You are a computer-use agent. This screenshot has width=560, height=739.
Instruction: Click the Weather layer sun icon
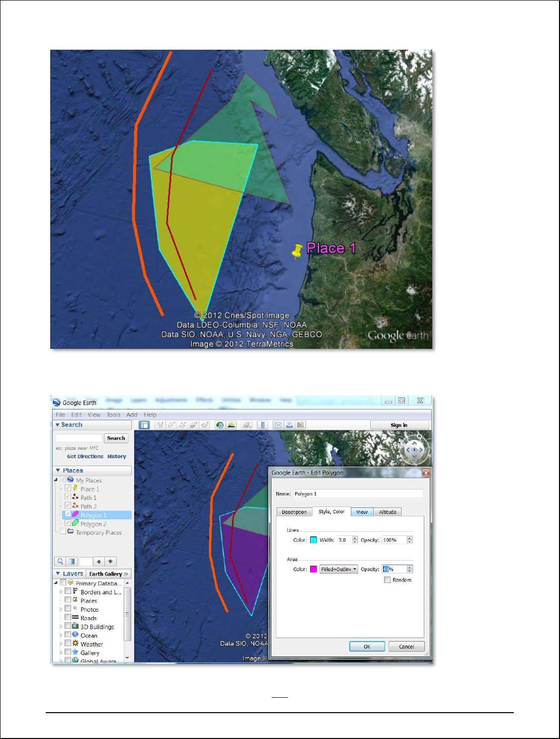tap(76, 644)
